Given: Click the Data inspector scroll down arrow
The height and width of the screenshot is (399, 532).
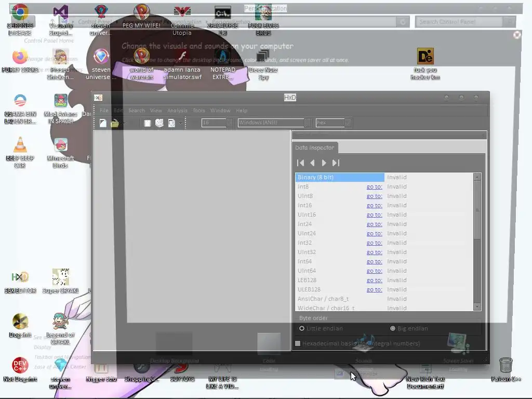Looking at the screenshot, I should pos(477,307).
